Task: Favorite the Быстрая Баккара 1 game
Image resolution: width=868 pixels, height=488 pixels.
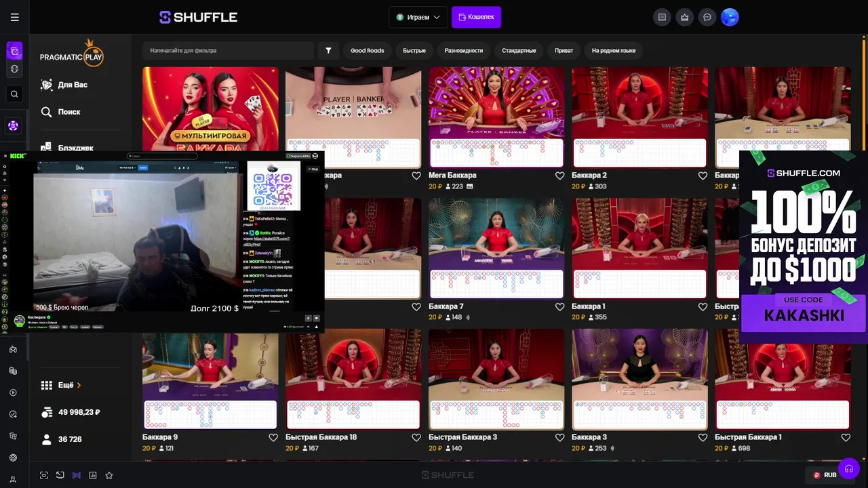Action: [x=846, y=438]
